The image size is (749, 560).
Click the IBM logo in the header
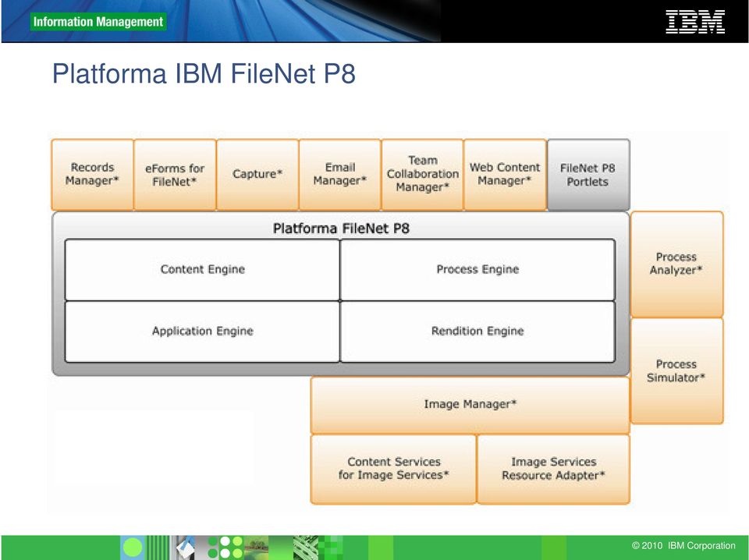point(695,22)
